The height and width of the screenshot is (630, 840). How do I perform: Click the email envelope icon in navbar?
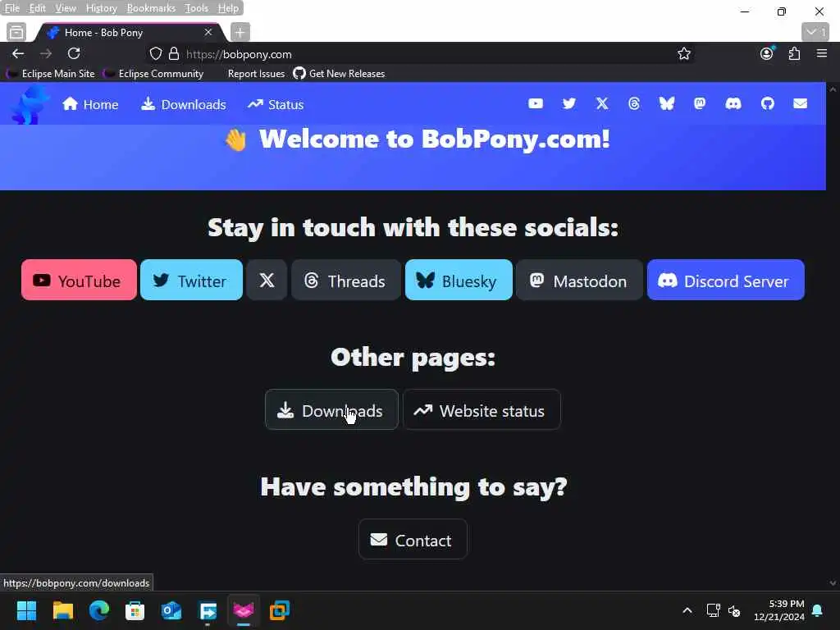click(800, 103)
